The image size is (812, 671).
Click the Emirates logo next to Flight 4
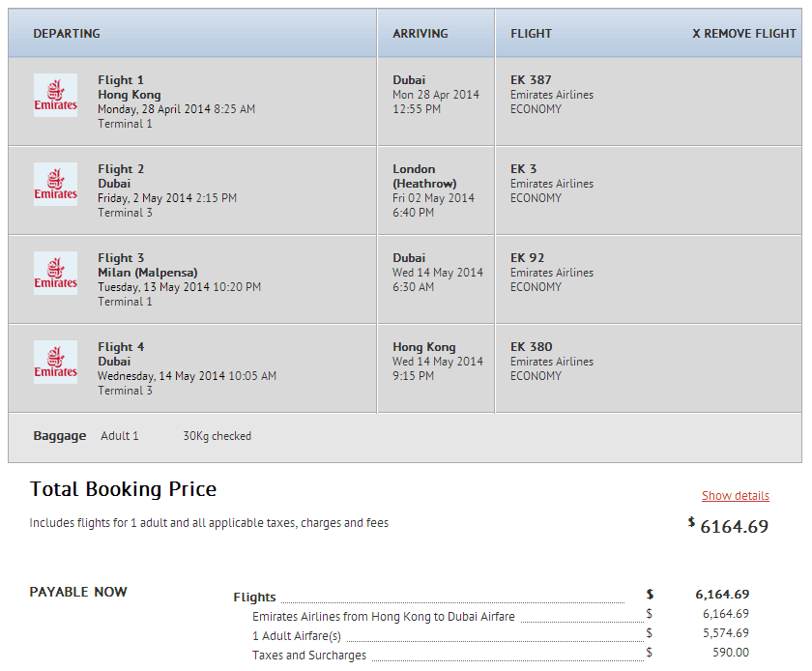[x=55, y=363]
